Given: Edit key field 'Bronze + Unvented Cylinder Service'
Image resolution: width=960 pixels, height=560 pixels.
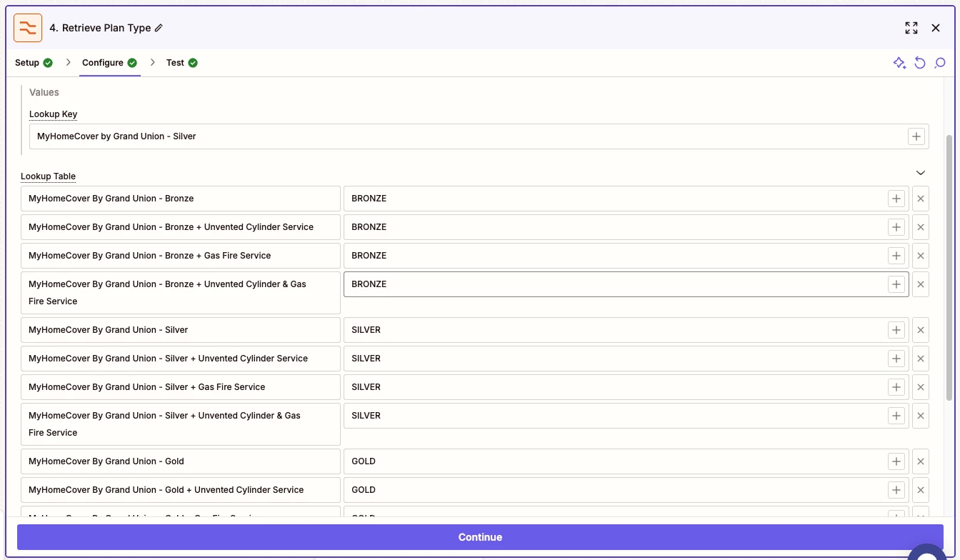Looking at the screenshot, I should [181, 227].
